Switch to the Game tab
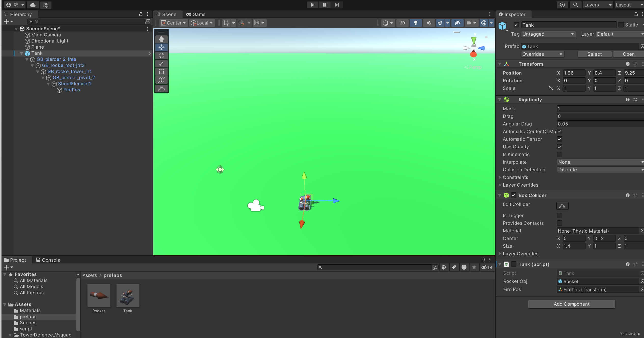 (x=195, y=14)
